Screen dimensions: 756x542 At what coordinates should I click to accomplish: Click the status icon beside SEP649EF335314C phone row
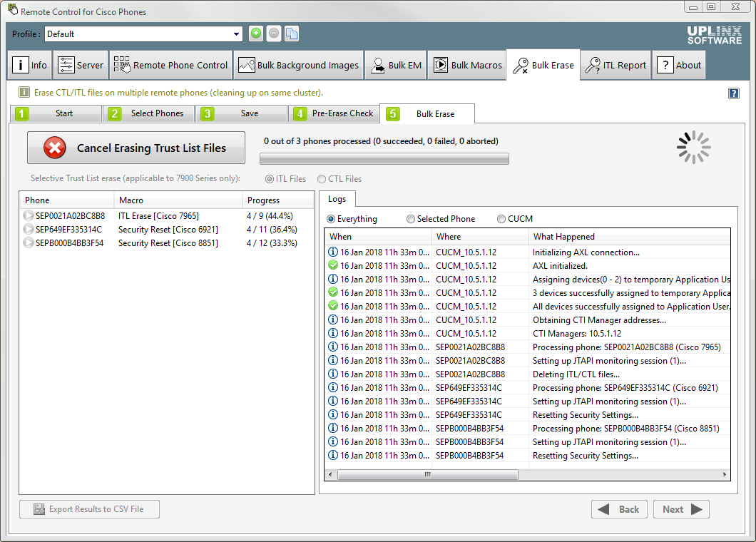29,229
